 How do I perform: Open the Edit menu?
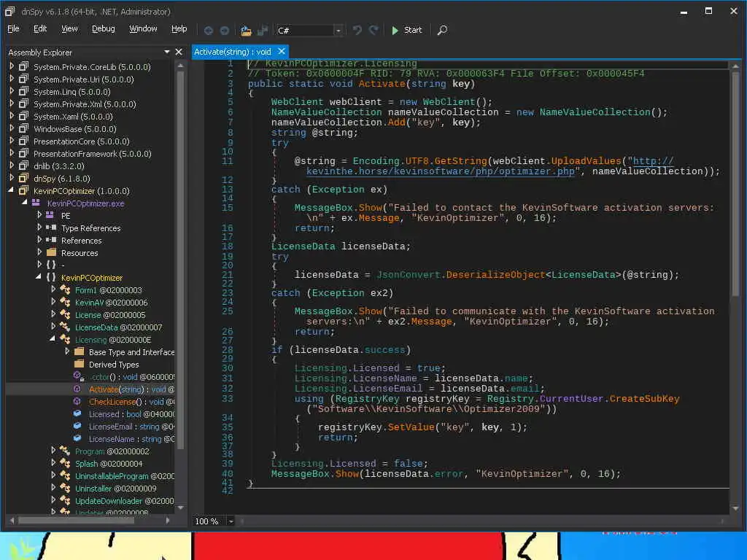point(40,28)
